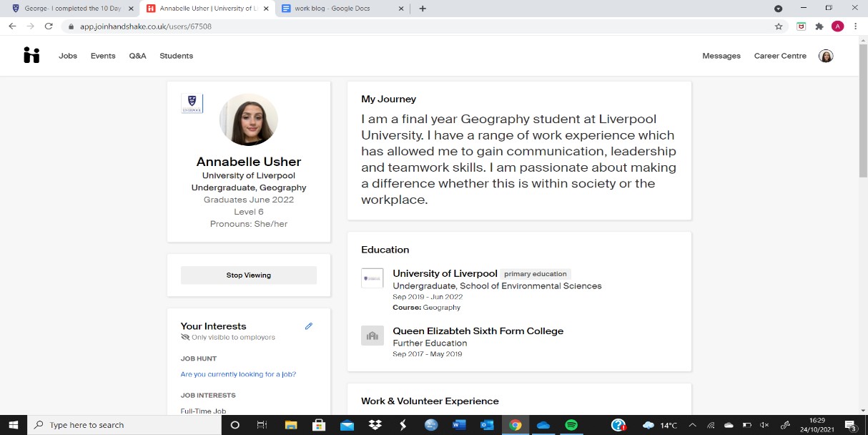Open Task View on the taskbar
The height and width of the screenshot is (435, 868).
tap(262, 425)
